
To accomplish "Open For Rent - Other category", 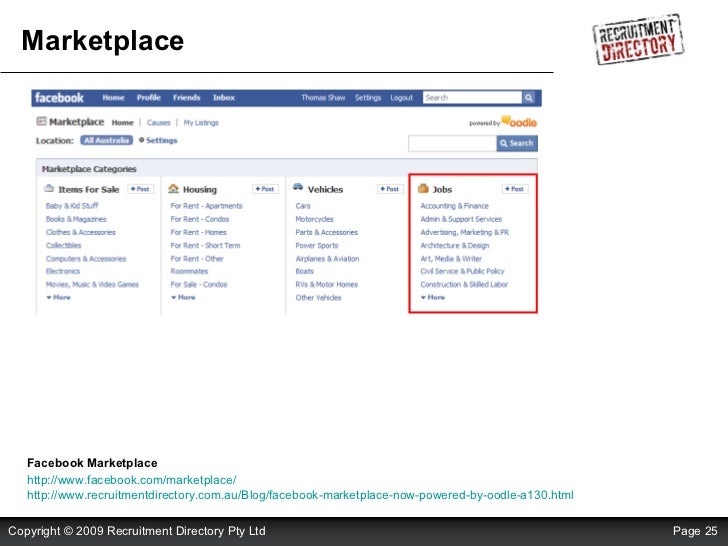I will coord(197,259).
